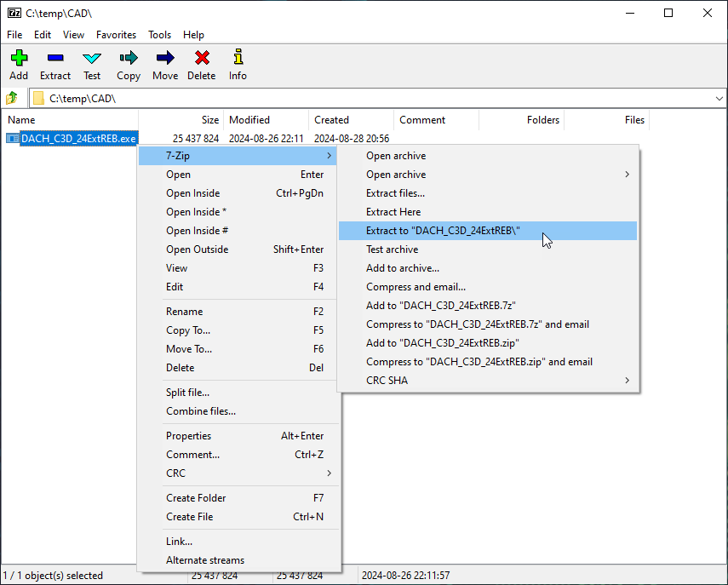Screen dimensions: 728x585
Task: Open the Info toolbar icon
Action: 237,64
